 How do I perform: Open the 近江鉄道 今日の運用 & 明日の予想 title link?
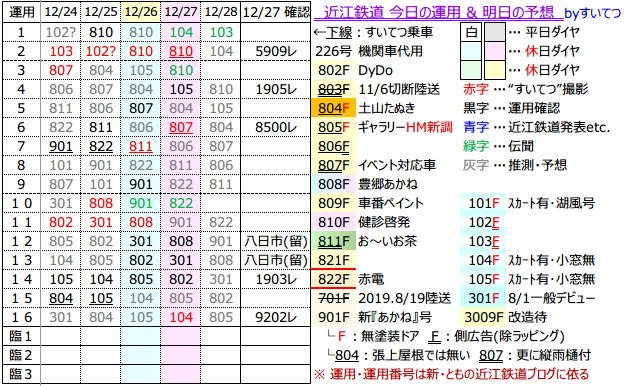click(x=439, y=12)
